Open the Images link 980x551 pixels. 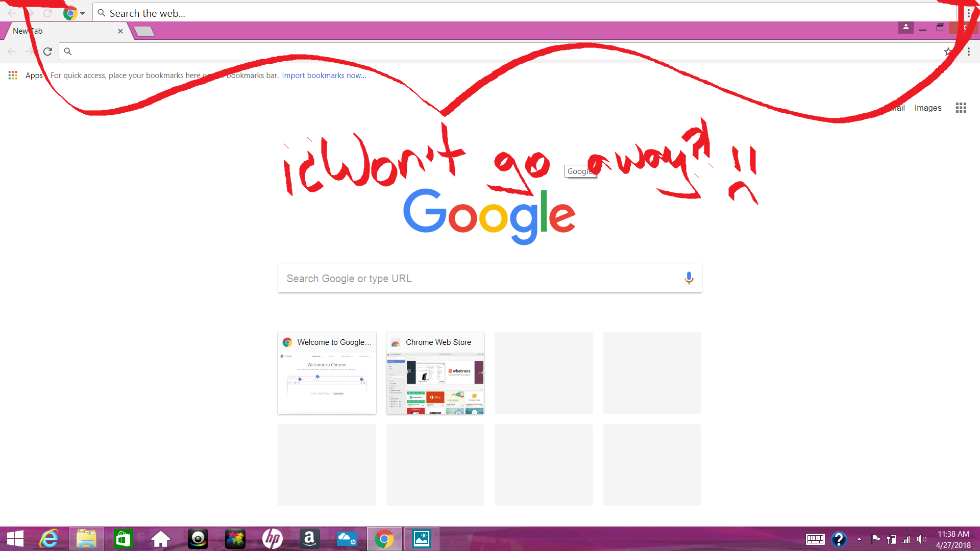(927, 108)
